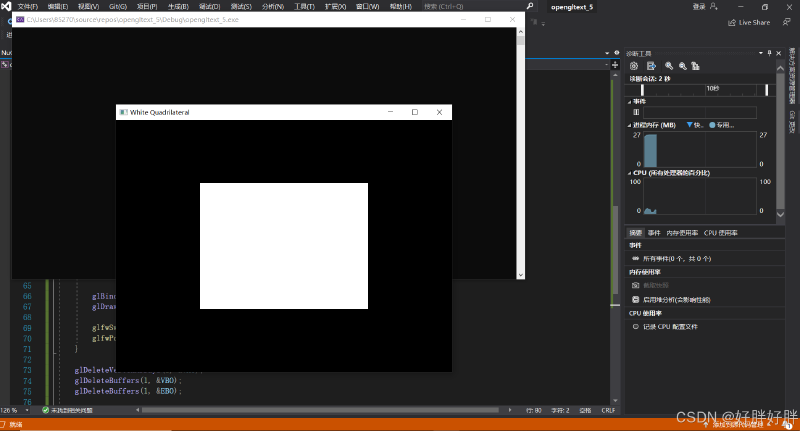Open the 工具(T) menu

pos(304,7)
